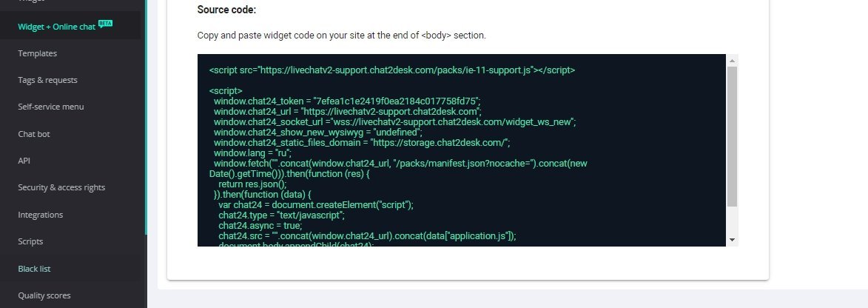The image size is (868, 308).
Task: Click the empty scrollbar track below thumb
Action: tap(732, 221)
